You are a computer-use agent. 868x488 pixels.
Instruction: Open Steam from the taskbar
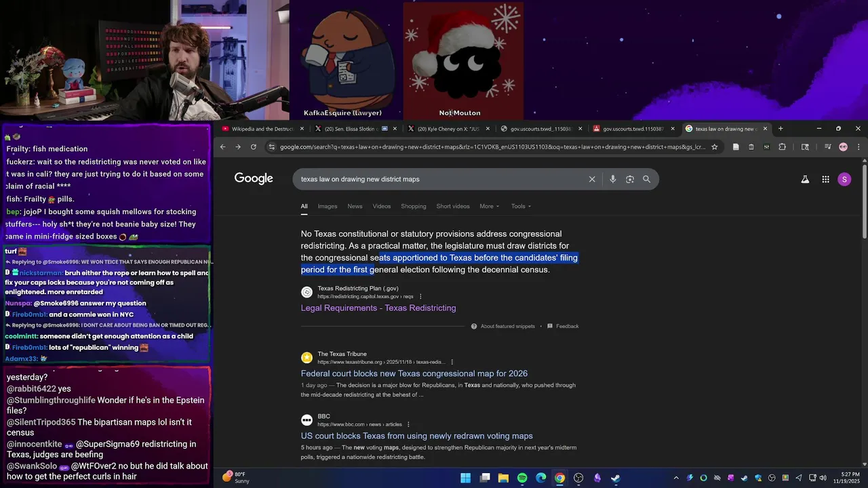pos(616,478)
